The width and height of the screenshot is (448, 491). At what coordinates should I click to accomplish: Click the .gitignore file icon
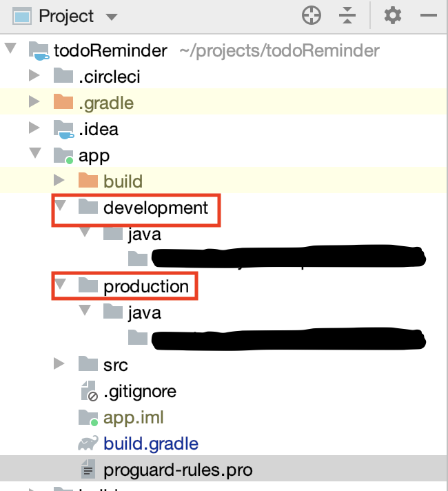[88, 392]
